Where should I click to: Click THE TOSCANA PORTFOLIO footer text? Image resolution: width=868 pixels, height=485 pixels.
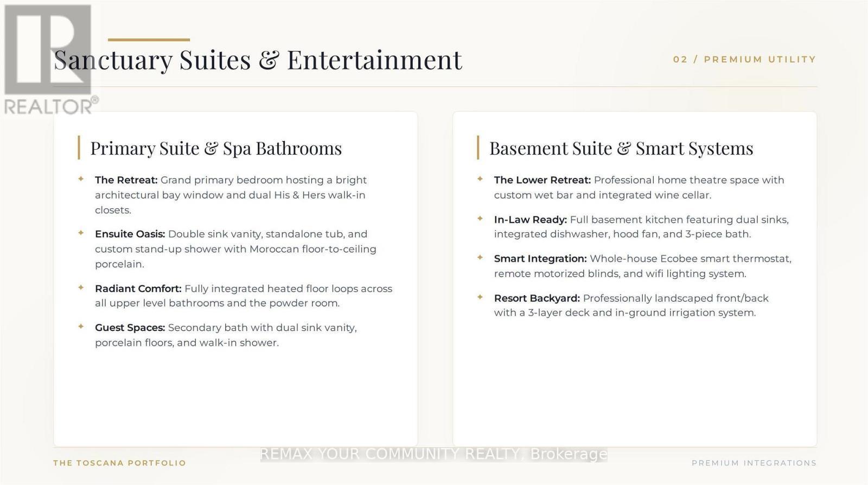(119, 463)
